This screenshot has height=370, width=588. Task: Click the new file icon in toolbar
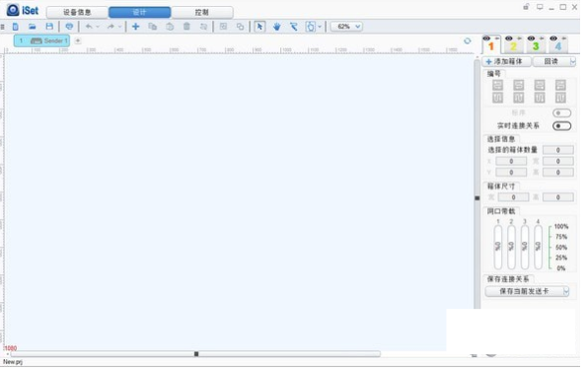(x=16, y=27)
